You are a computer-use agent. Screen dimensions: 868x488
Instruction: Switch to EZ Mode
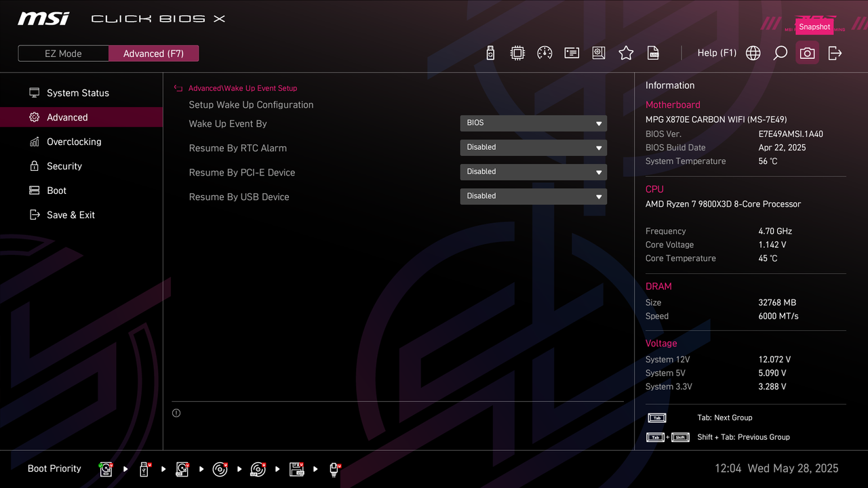(63, 54)
